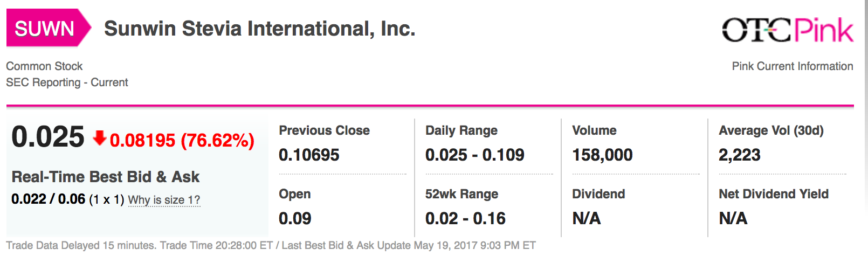Screen dimensions: 868x263
Task: Click the Real-Time Best Bid & Ask heading
Action: point(106,177)
